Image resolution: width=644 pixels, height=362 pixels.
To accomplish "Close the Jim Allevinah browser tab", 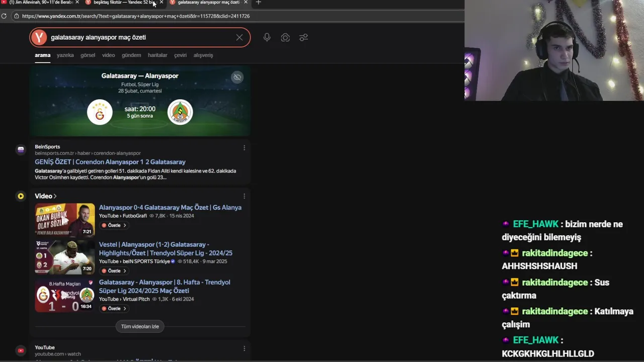I will 77,3.
